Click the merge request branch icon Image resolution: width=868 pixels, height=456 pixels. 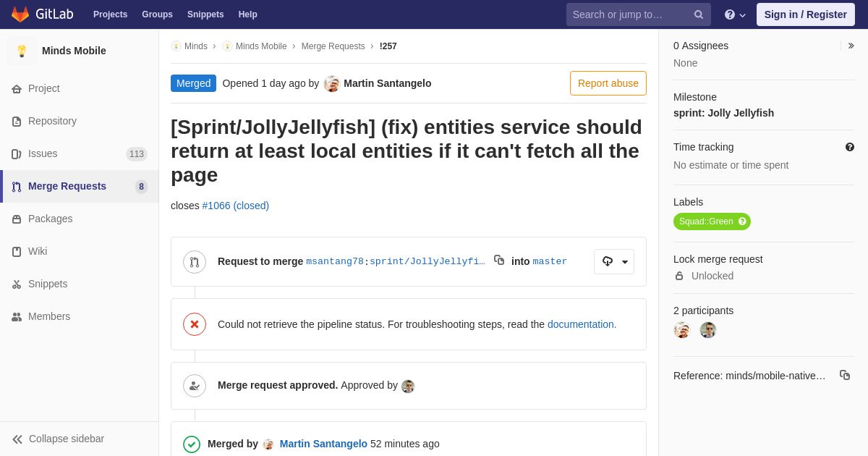click(x=195, y=262)
